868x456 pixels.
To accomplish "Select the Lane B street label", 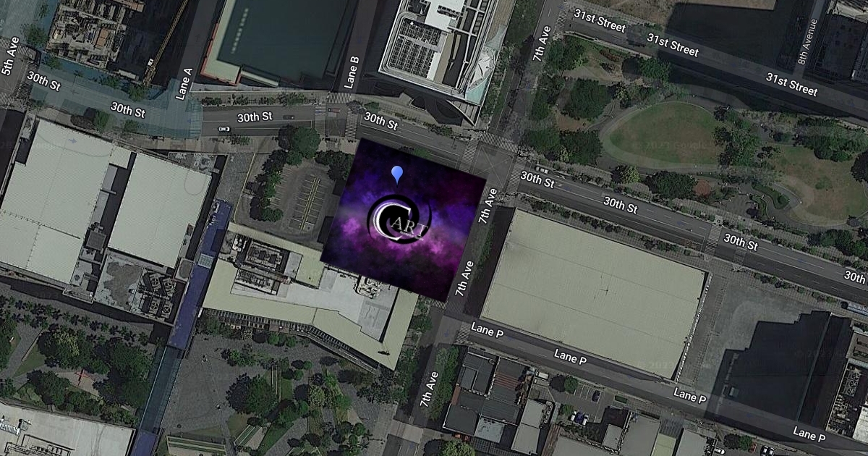I will [x=354, y=72].
